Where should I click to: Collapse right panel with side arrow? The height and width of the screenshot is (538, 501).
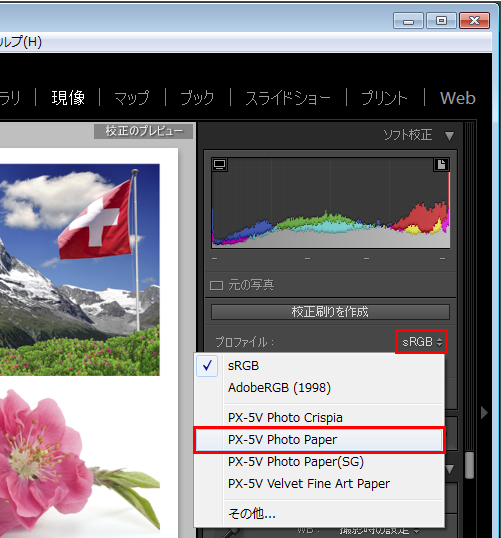[x=484, y=412]
